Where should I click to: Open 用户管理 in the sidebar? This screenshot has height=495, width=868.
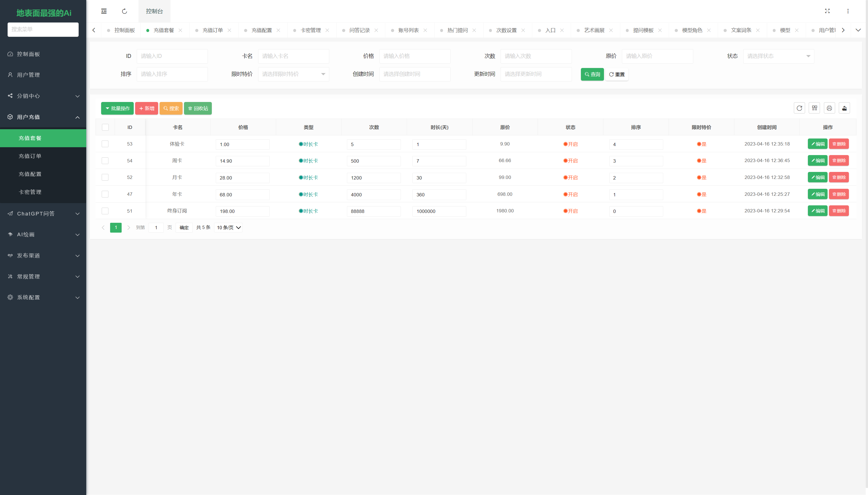(x=43, y=75)
